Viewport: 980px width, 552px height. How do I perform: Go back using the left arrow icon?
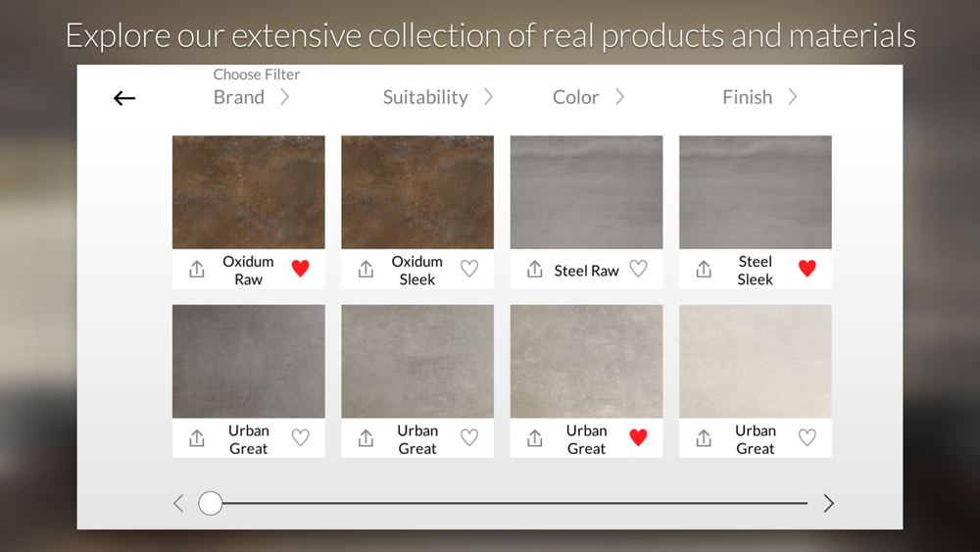click(x=124, y=98)
